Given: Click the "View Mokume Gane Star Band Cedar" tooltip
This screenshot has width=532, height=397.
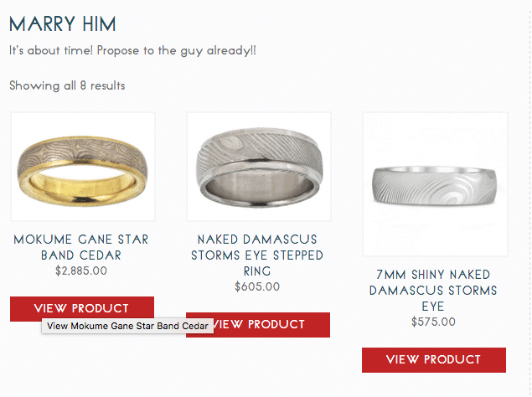Looking at the screenshot, I should (x=127, y=326).
